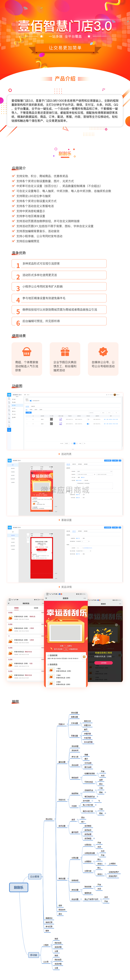Select the 编辑活动 node in mind map
The image size is (130, 980).
tap(49, 918)
